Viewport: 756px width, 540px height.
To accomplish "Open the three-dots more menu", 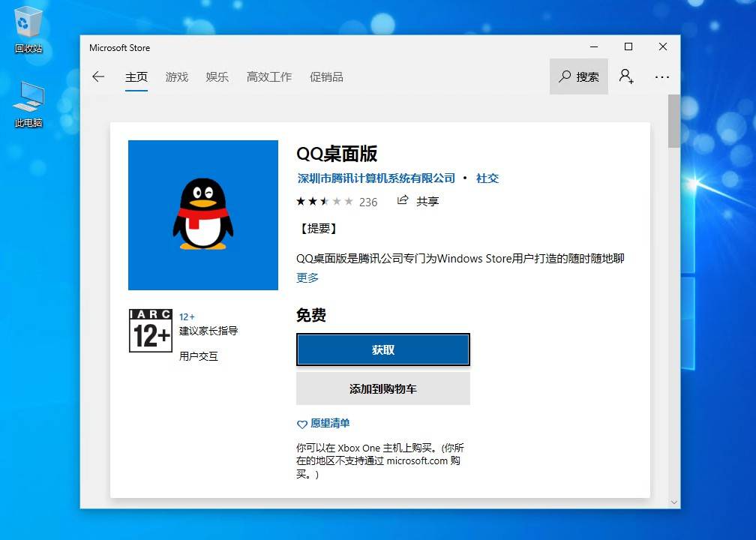I will 662,76.
